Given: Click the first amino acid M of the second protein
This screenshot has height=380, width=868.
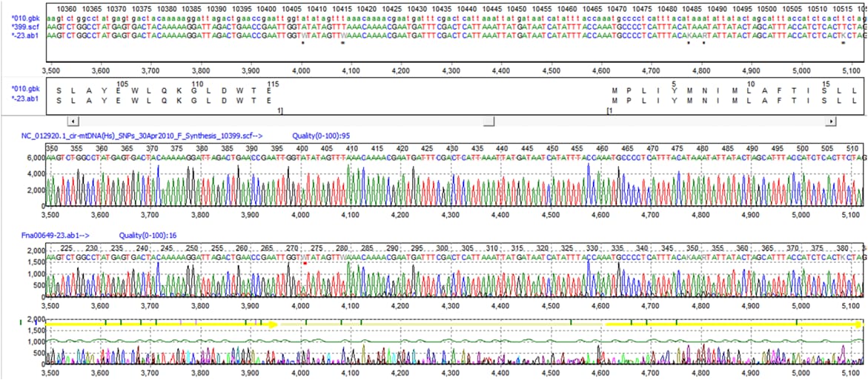Looking at the screenshot, I should coord(614,90).
